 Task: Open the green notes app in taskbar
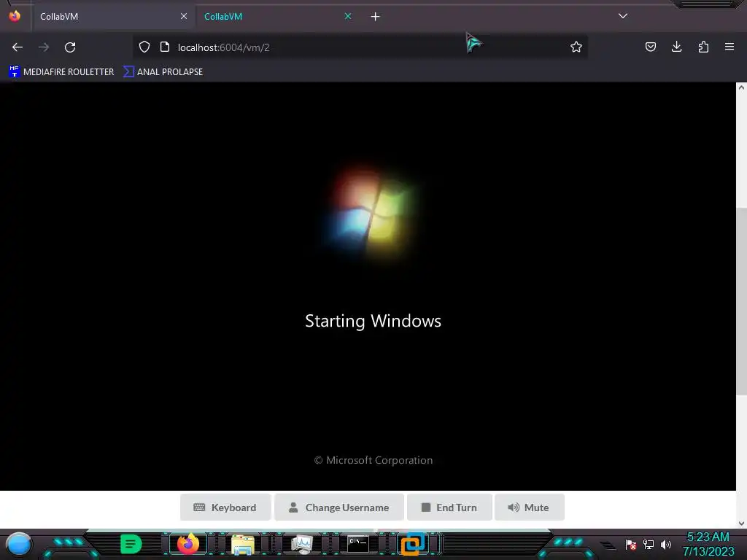(x=131, y=544)
